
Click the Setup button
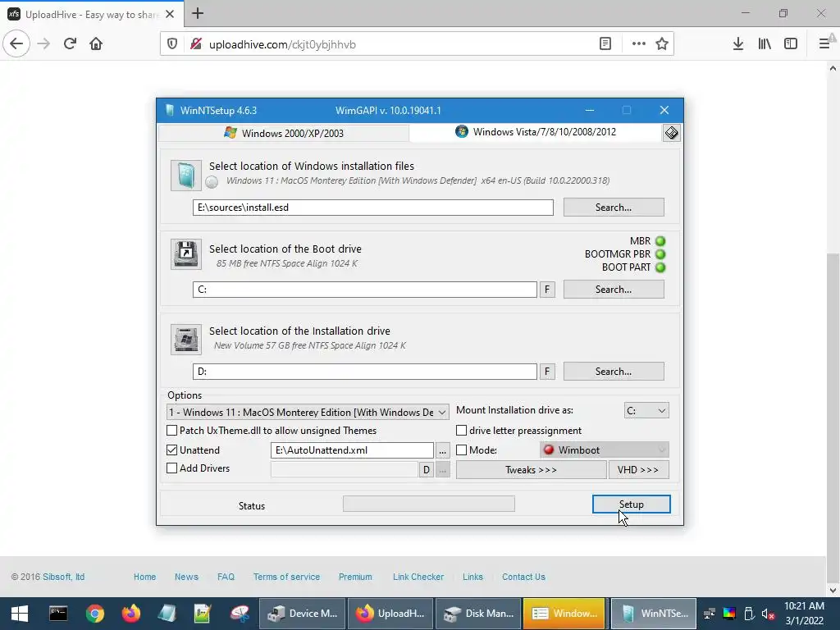pos(631,504)
